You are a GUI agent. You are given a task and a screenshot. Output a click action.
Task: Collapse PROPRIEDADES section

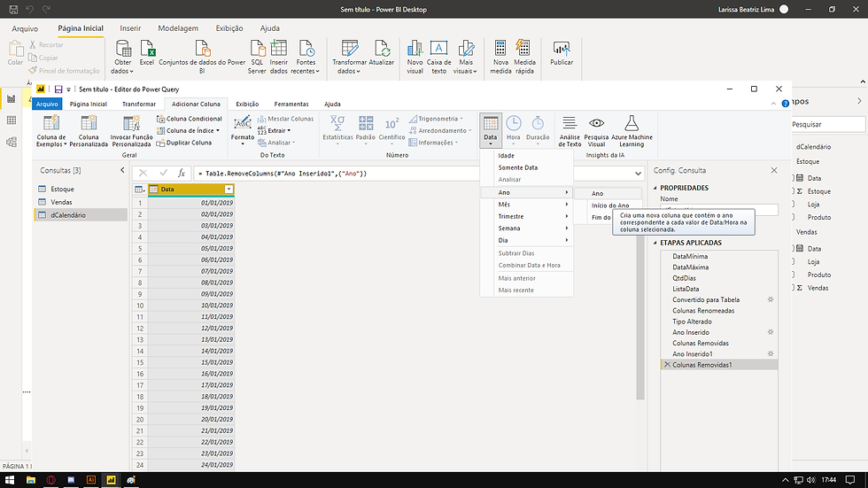click(x=655, y=188)
